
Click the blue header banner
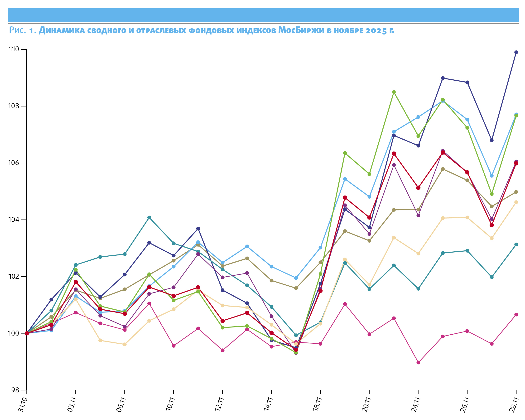click(263, 15)
